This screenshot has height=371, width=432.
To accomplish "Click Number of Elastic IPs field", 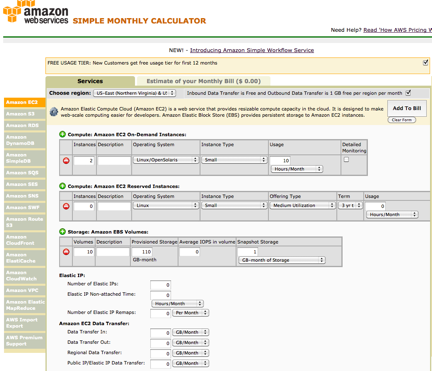I will click(x=160, y=285).
